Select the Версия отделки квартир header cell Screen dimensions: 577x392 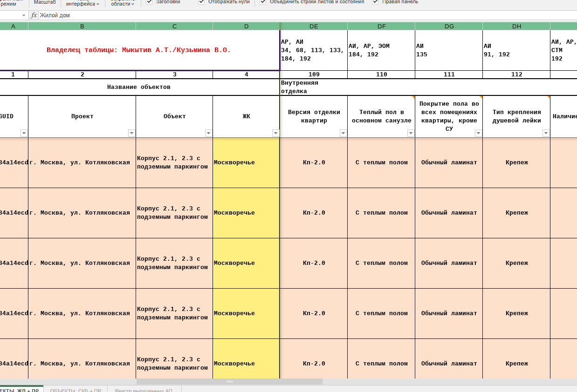coord(314,116)
